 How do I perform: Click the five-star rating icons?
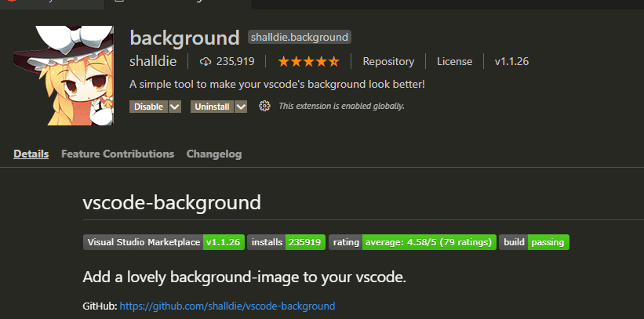[308, 61]
